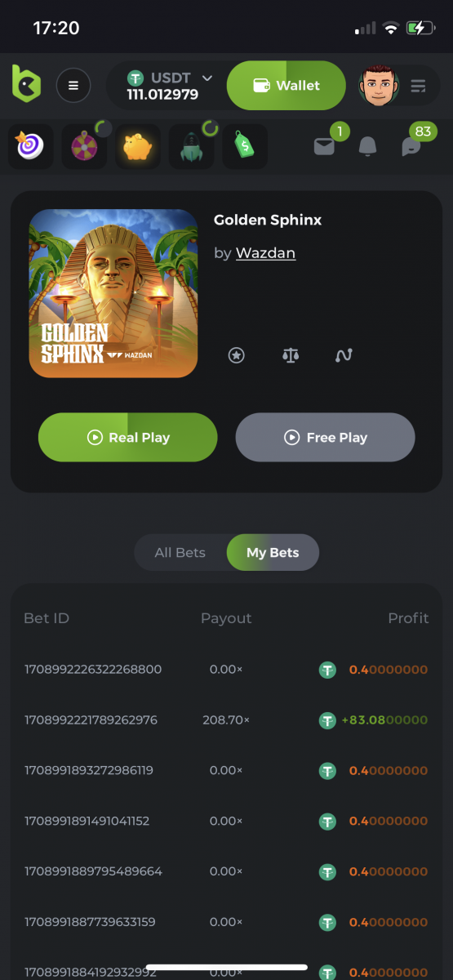Image resolution: width=453 pixels, height=980 pixels.
Task: Open the Wazdan provider link
Action: (x=265, y=253)
